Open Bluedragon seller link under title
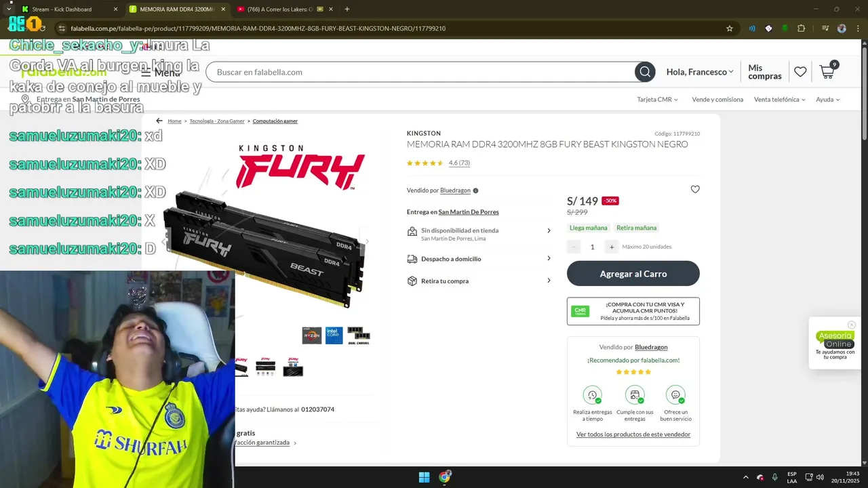 click(455, 191)
